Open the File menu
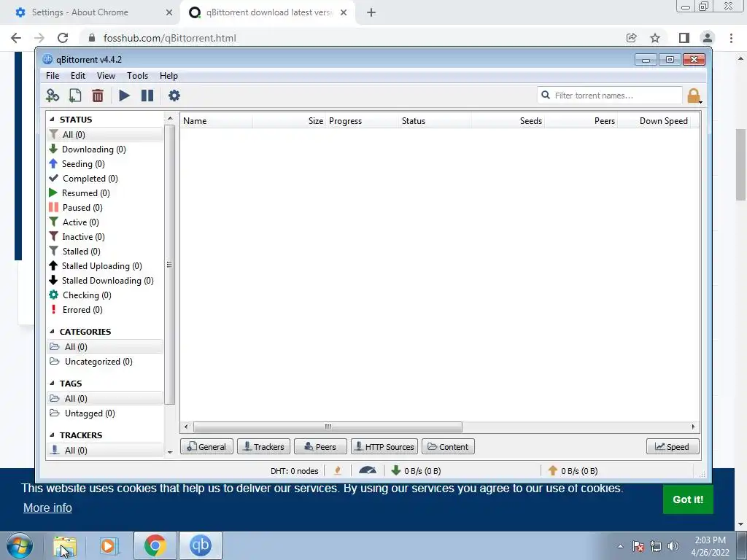This screenshot has height=560, width=747. pos(53,76)
